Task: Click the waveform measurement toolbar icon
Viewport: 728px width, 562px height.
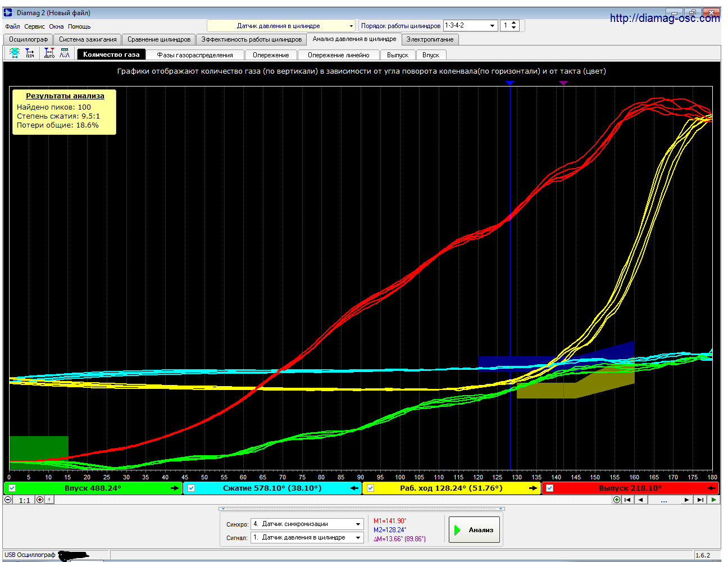Action: click(15, 53)
